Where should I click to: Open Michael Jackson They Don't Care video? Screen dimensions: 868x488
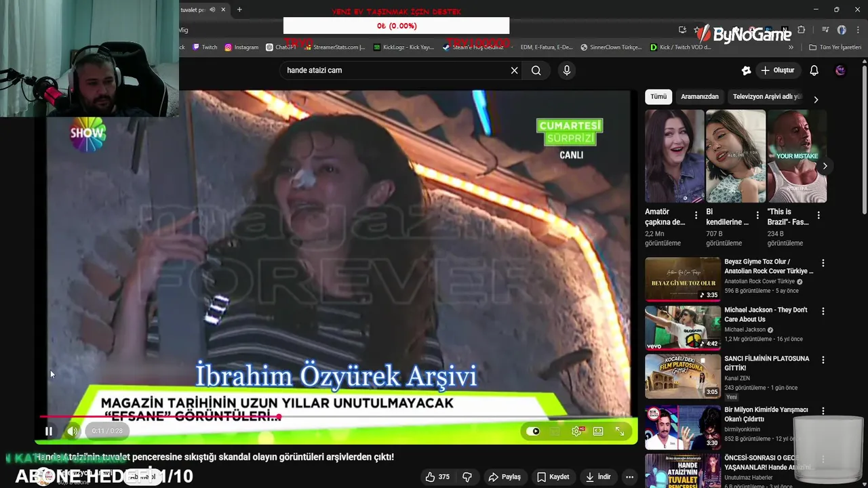tap(683, 327)
